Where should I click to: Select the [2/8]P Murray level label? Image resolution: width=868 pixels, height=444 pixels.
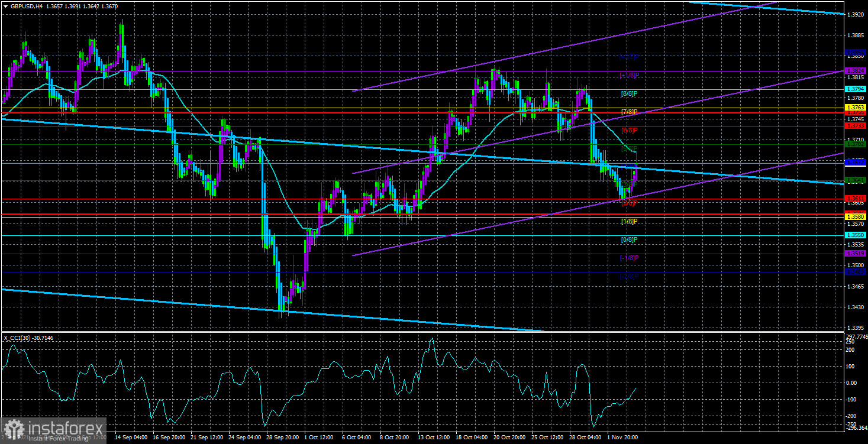(629, 203)
